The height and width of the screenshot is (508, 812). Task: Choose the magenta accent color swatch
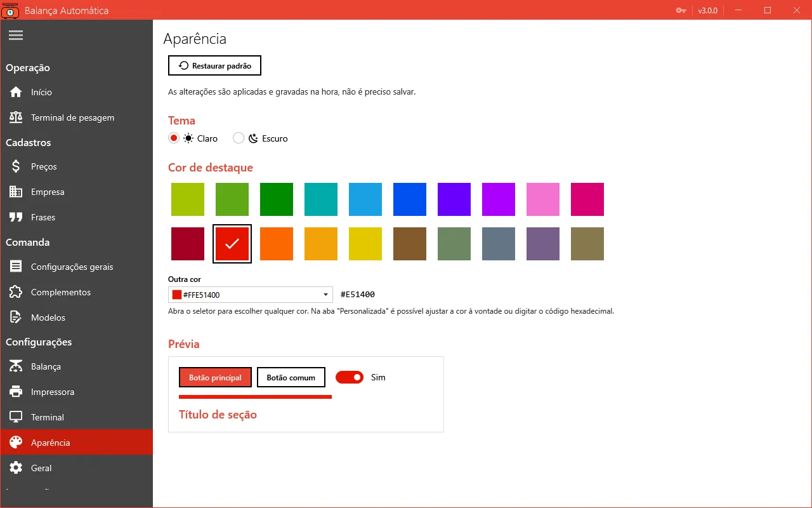587,199
